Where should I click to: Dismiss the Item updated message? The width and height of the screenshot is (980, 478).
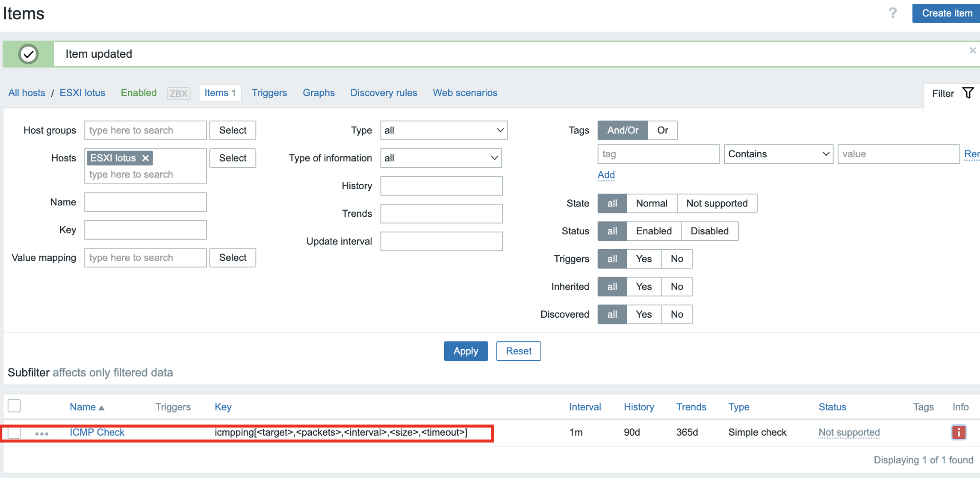pyautogui.click(x=972, y=50)
